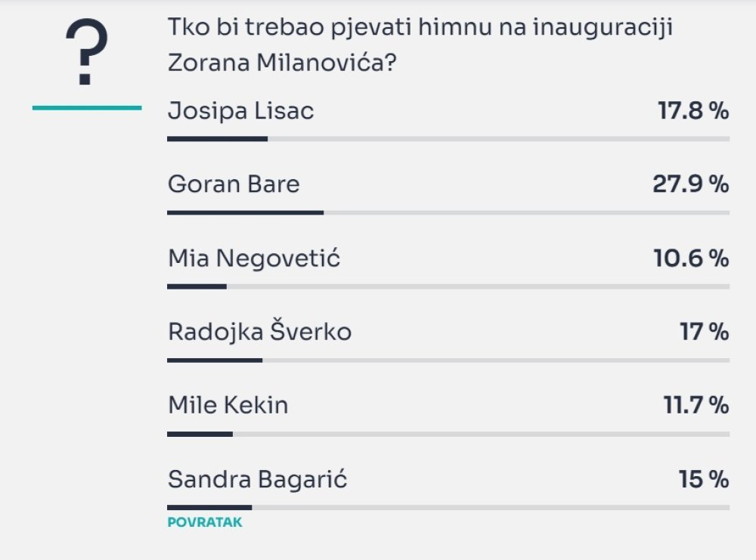Click the Goran Bare progress bar

[x=448, y=212]
